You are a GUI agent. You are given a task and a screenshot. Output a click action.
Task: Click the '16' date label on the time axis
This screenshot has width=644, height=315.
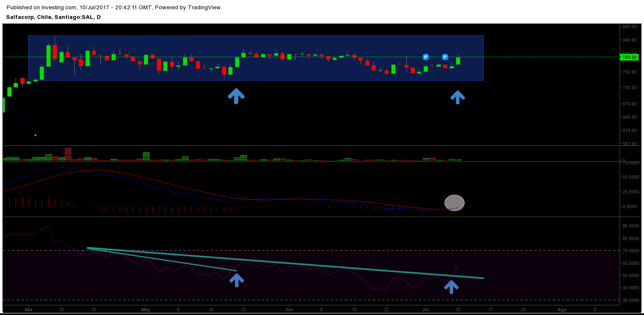click(211, 309)
